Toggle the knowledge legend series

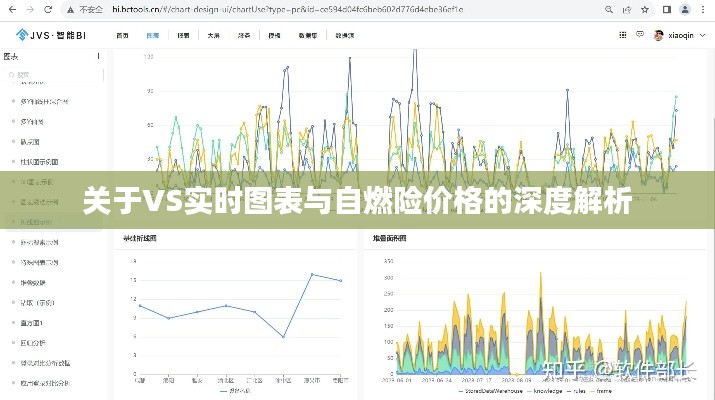pos(544,391)
